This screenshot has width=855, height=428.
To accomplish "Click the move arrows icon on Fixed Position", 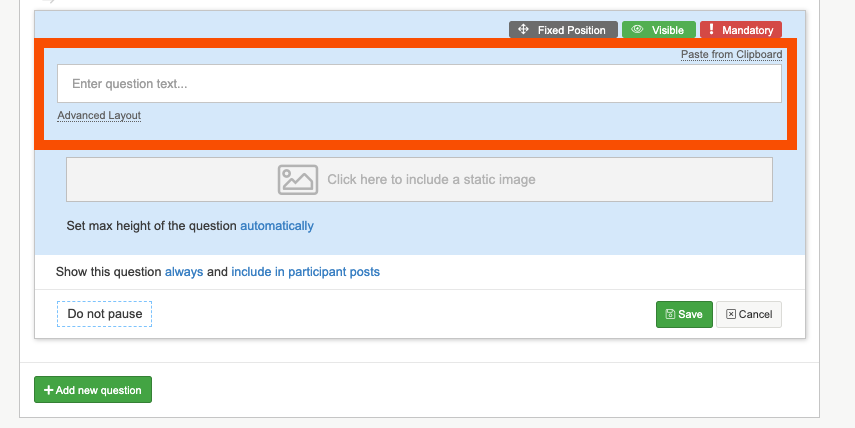I will (524, 30).
